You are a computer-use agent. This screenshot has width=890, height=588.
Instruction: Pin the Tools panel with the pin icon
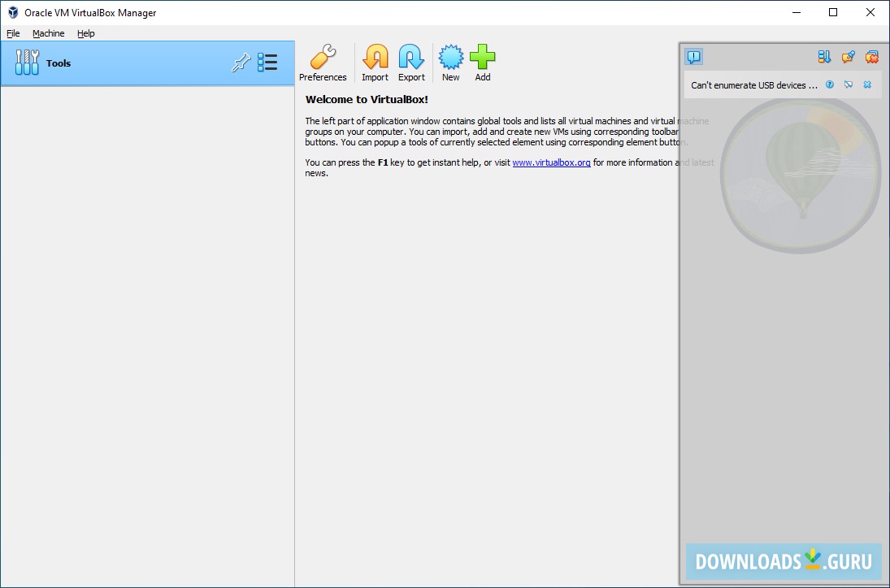[x=241, y=63]
